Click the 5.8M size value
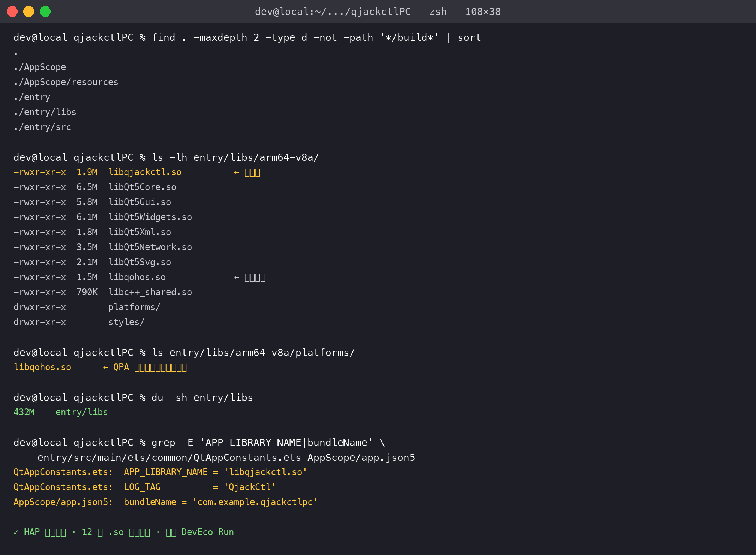 tap(87, 202)
